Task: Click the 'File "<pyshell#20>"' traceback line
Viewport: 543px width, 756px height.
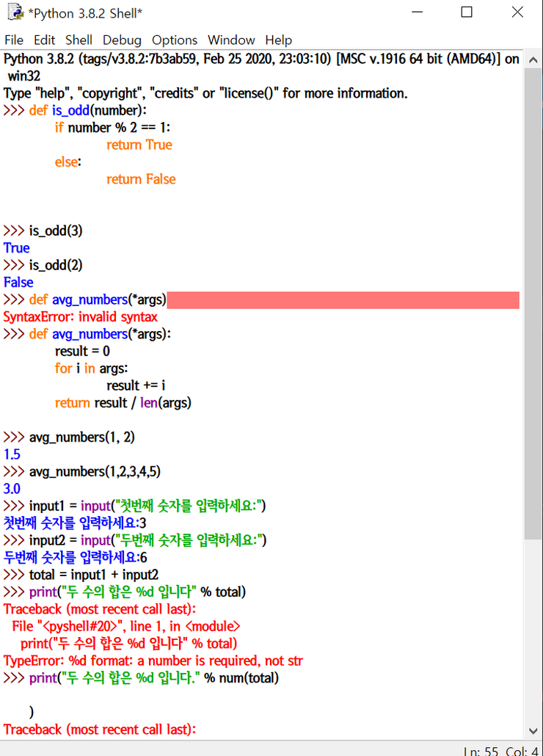Action: (125, 626)
